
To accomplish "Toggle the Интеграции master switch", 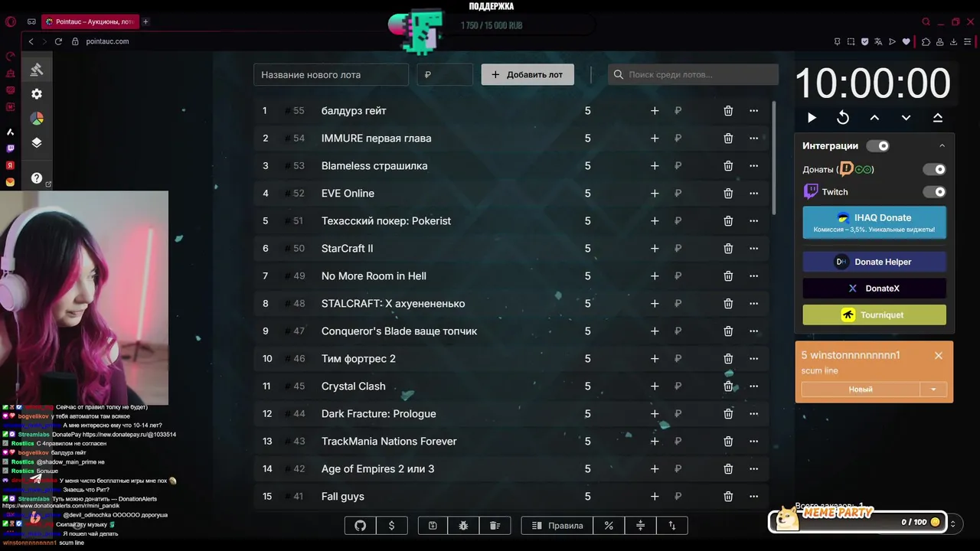I will pyautogui.click(x=878, y=145).
